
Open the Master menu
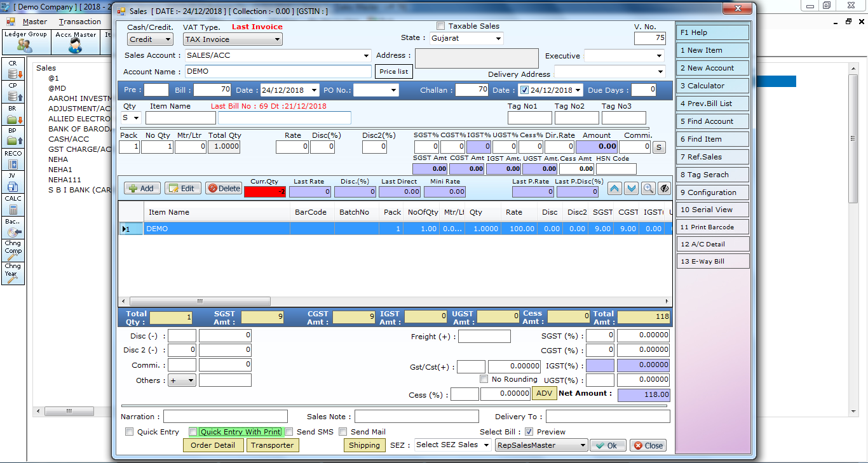[x=34, y=21]
